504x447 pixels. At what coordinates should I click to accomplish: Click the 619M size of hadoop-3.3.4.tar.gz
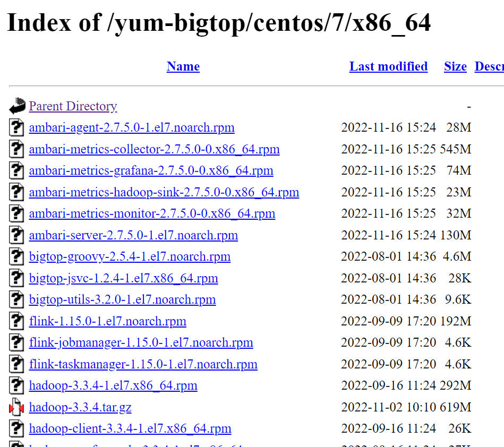pos(456,408)
